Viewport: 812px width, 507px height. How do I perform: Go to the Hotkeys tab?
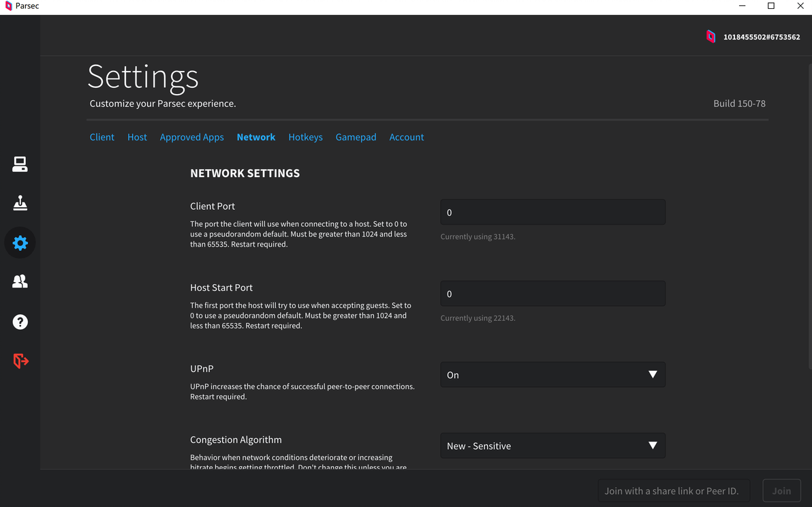point(305,137)
